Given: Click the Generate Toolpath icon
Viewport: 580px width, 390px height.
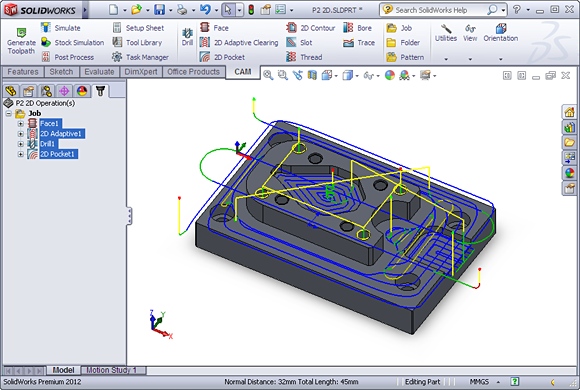Looking at the screenshot, I should (x=21, y=41).
